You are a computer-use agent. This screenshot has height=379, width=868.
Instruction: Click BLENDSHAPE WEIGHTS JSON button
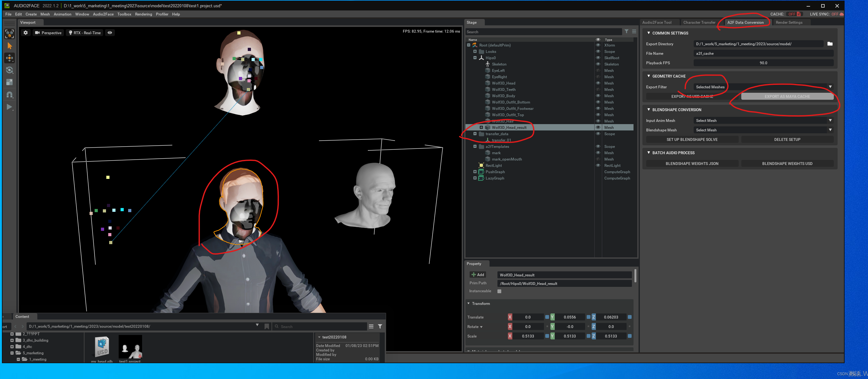point(692,164)
